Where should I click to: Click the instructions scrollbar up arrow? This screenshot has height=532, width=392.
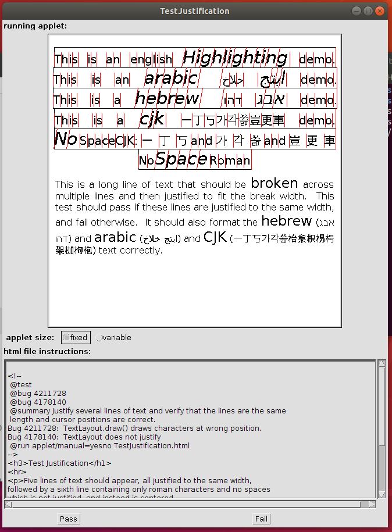tap(382, 364)
